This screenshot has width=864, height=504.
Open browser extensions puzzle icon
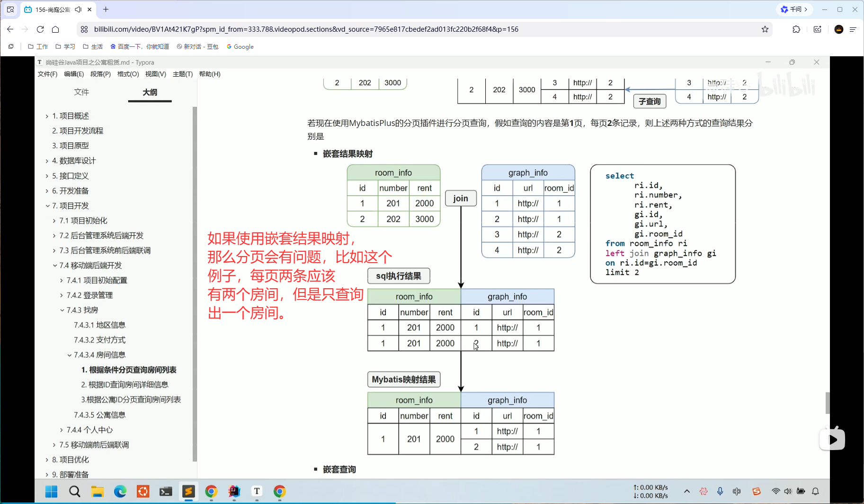click(x=796, y=29)
